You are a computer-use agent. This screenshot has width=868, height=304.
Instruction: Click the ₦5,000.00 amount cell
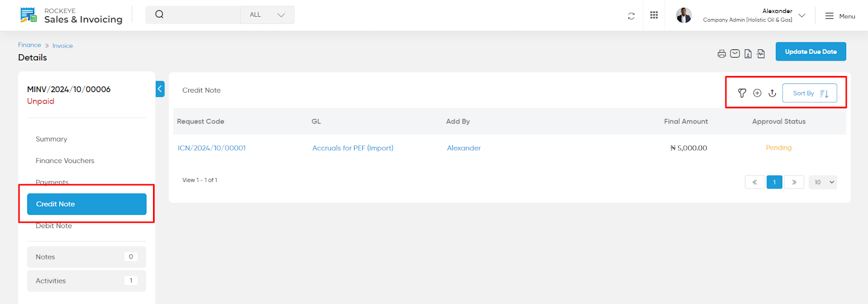pyautogui.click(x=688, y=148)
